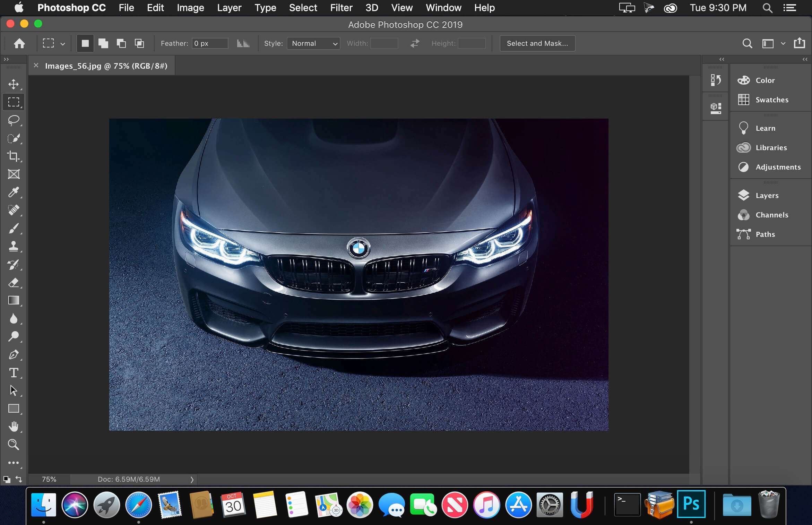This screenshot has width=812, height=525.
Task: Click the Select and Mask button
Action: 537,43
